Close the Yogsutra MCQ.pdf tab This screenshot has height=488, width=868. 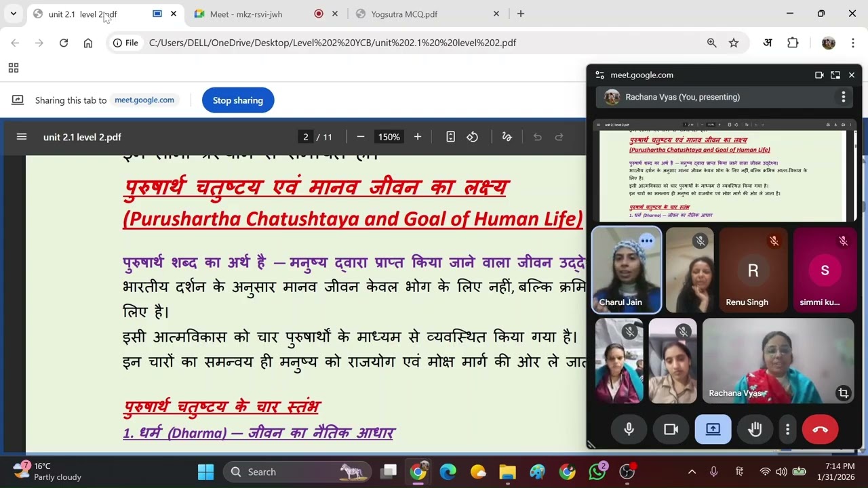pyautogui.click(x=496, y=14)
